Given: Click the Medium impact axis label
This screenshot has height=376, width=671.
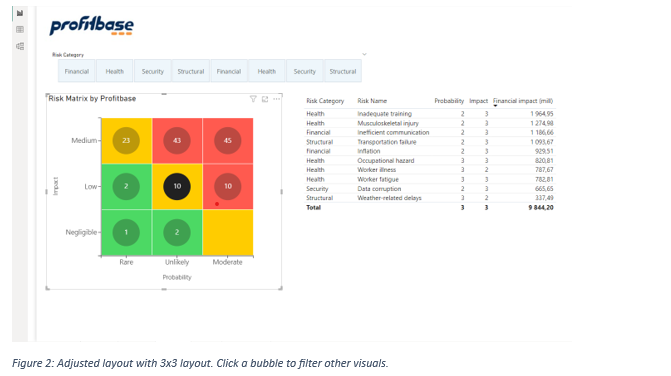Looking at the screenshot, I should [84, 140].
